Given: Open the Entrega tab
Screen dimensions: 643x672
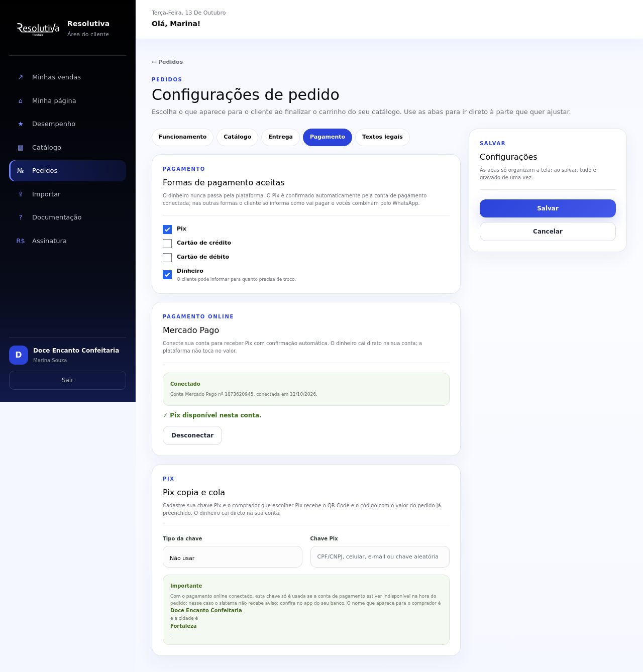Looking at the screenshot, I should tap(280, 137).
